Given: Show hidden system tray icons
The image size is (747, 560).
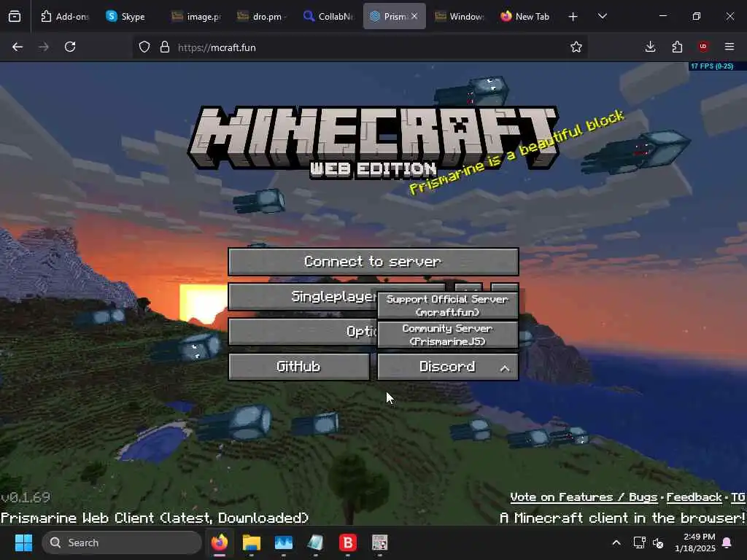Looking at the screenshot, I should (x=616, y=542).
